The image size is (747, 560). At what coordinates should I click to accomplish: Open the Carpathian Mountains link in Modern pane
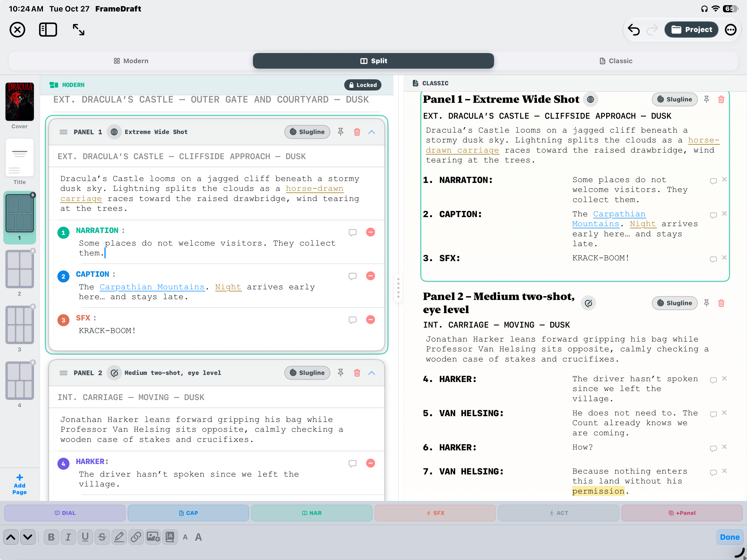(152, 287)
